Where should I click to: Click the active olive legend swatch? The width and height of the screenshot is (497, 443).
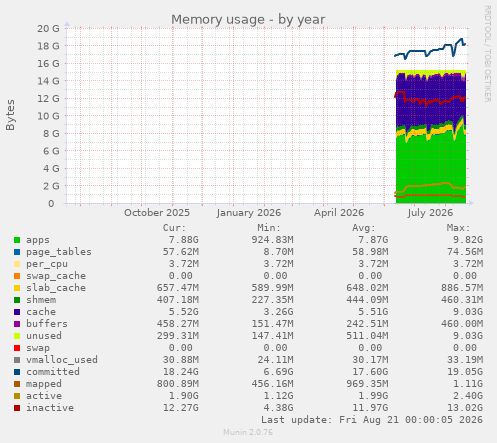pyautogui.click(x=17, y=396)
